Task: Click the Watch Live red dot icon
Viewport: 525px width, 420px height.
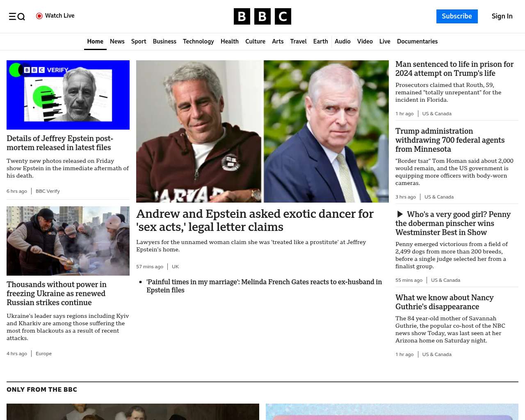Action: (x=39, y=16)
